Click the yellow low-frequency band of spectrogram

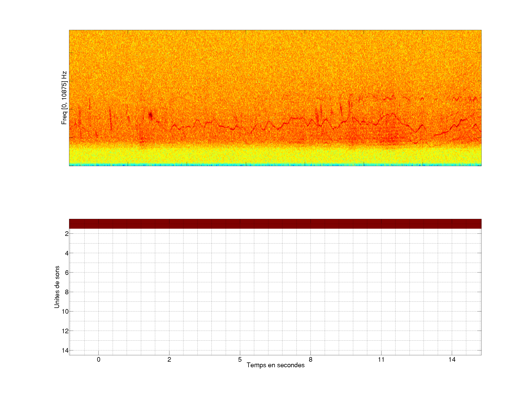point(275,155)
